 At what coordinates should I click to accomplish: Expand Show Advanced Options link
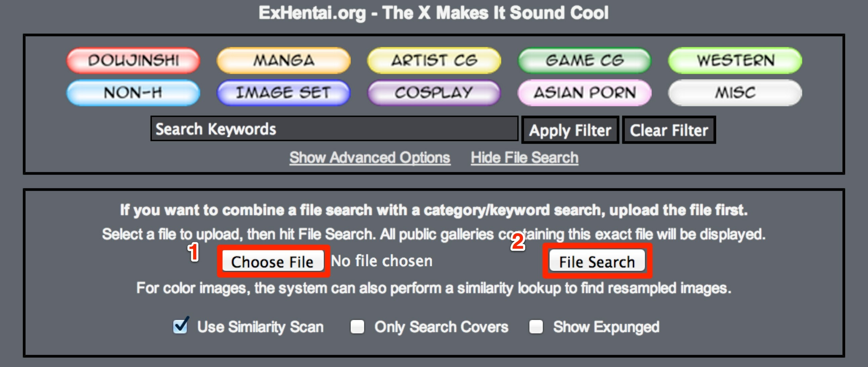(x=370, y=158)
